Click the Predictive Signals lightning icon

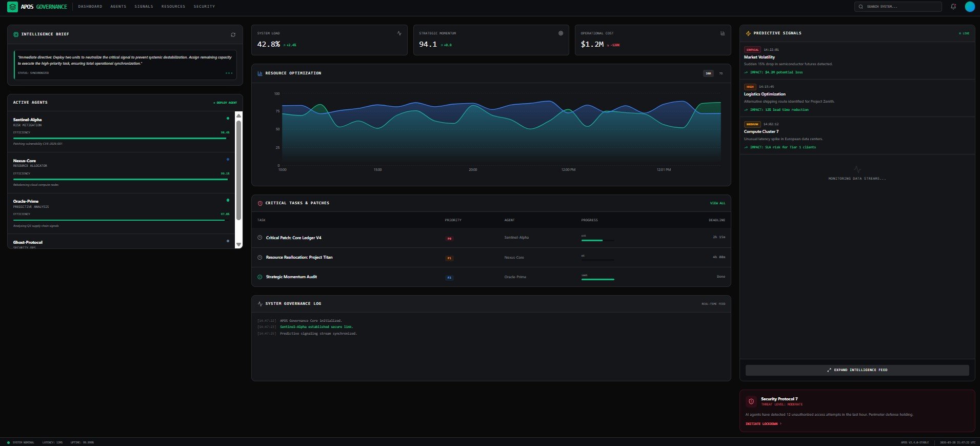click(748, 33)
